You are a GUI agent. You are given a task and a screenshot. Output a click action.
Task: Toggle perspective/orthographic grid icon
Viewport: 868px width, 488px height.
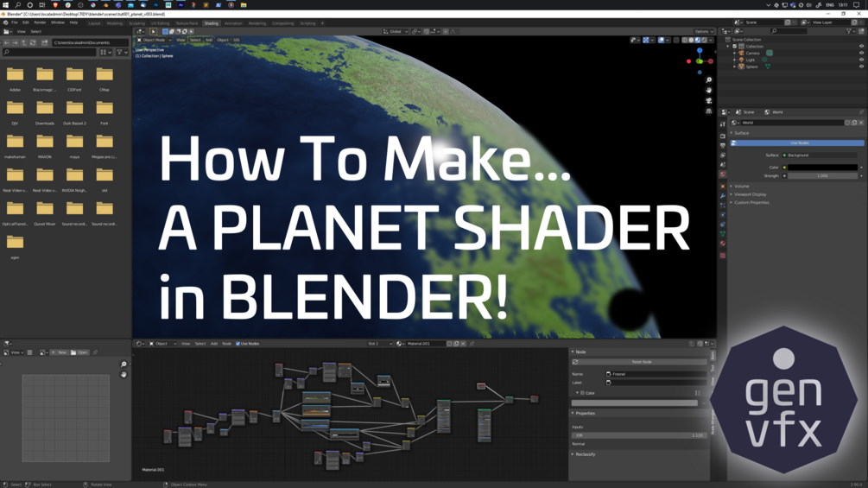point(708,111)
